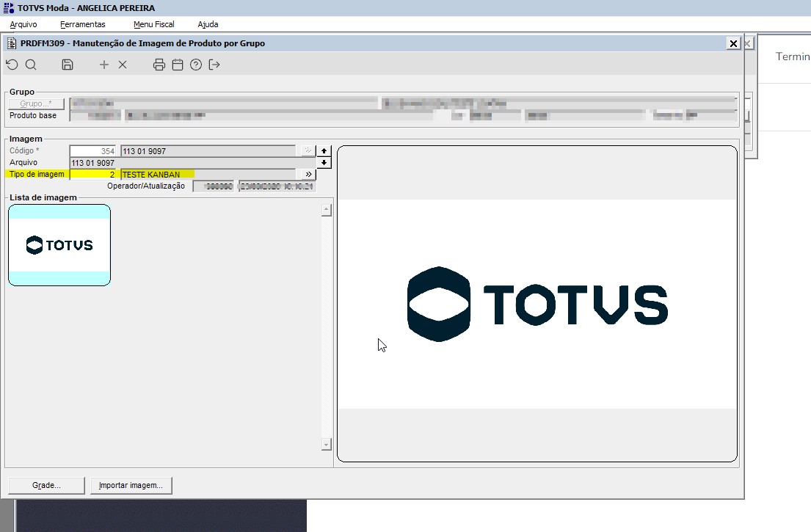Image resolution: width=811 pixels, height=532 pixels.
Task: Click the undo/refresh arrow toolbar icon
Action: point(12,65)
